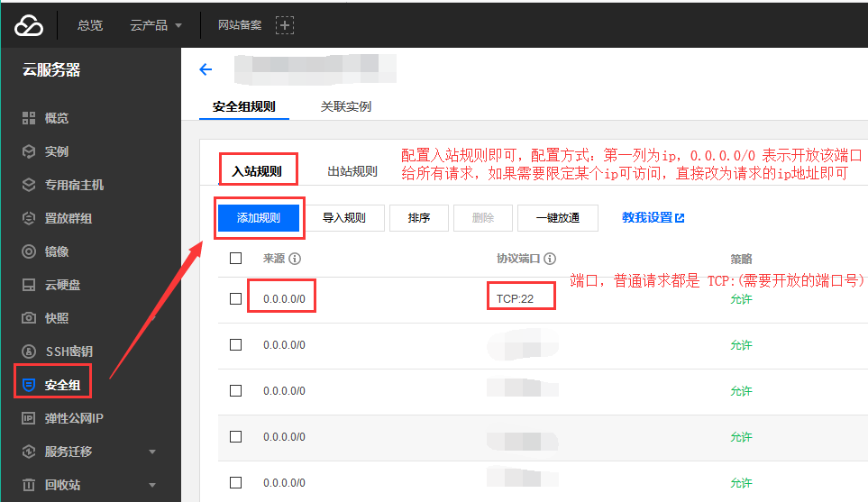Click the 概览 grid icon in sidebar
This screenshot has width=868, height=502.
[29, 118]
